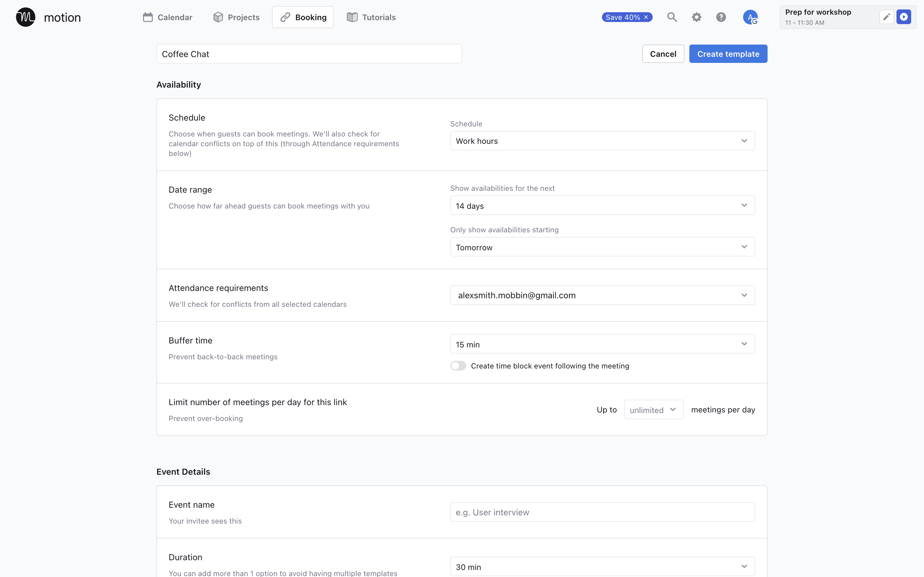924x577 pixels.
Task: Open the user avatar profile icon
Action: 750,17
